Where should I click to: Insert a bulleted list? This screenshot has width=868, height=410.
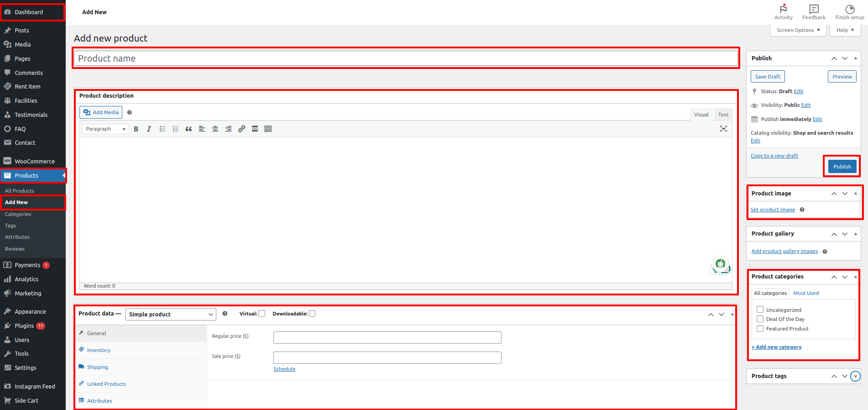click(162, 129)
